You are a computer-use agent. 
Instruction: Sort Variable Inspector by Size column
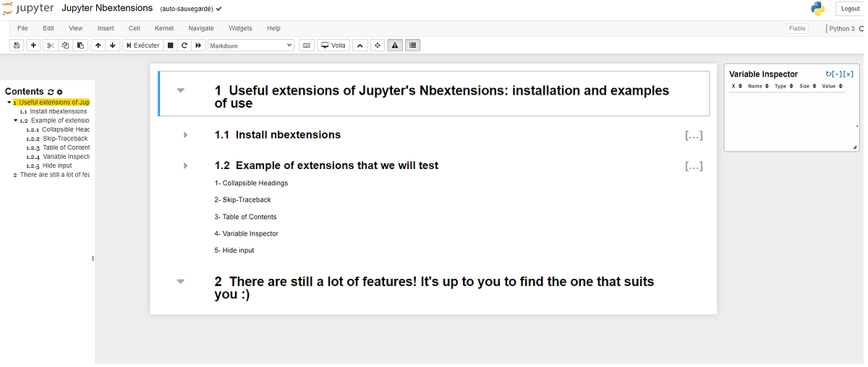(807, 86)
